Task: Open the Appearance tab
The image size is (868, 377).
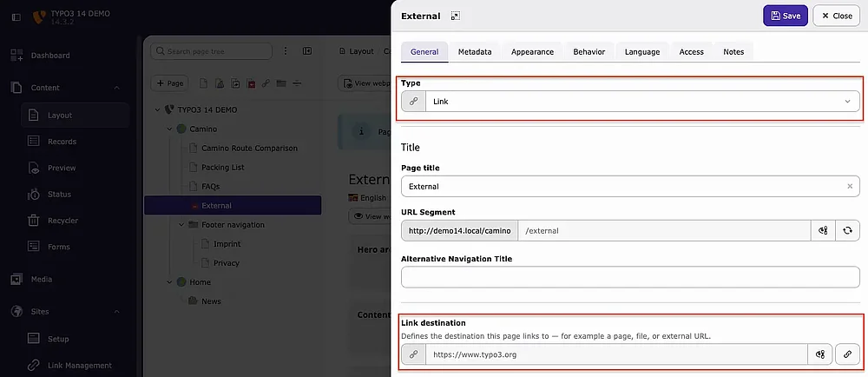Action: point(532,51)
